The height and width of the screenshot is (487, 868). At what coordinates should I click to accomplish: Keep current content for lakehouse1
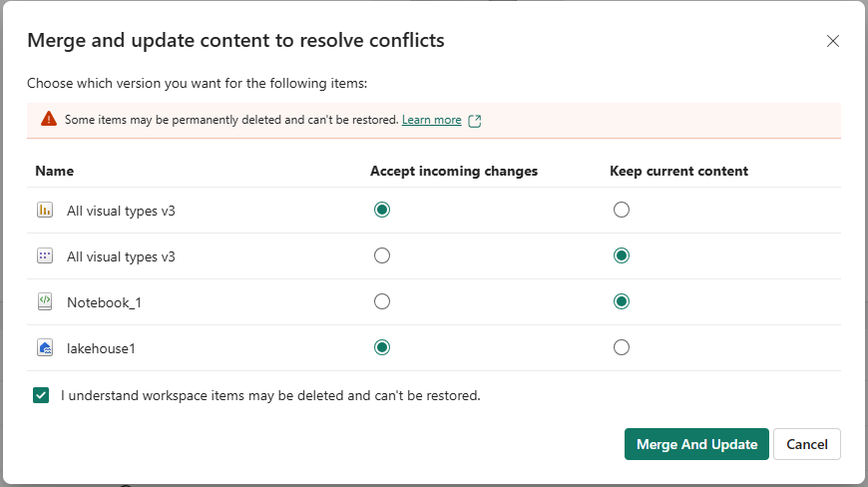pos(622,347)
